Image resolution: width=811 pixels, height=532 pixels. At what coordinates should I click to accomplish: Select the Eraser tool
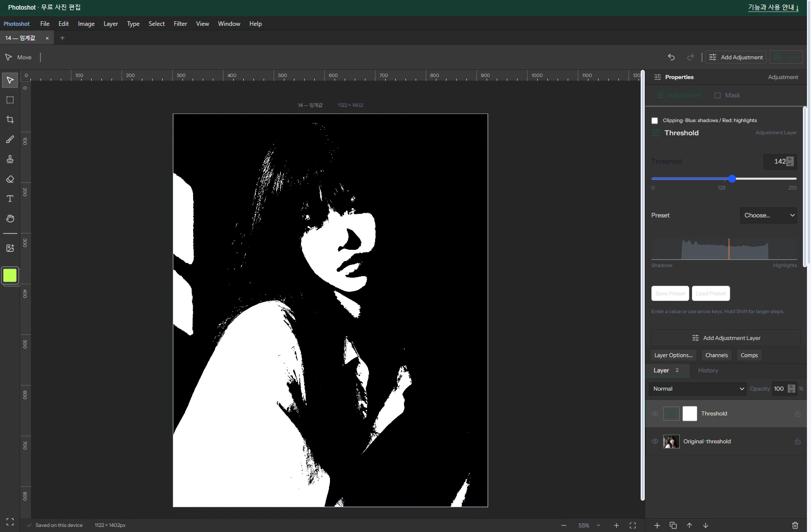coord(10,179)
